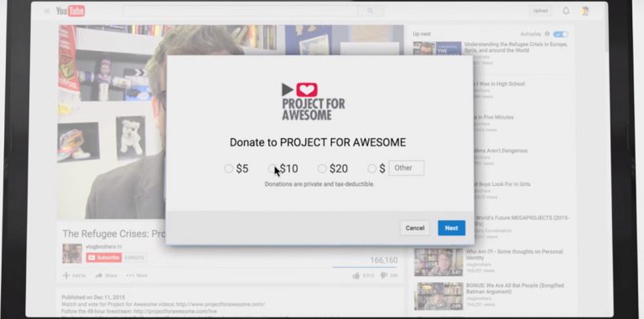Toggle the Autoplay switch

point(561,34)
